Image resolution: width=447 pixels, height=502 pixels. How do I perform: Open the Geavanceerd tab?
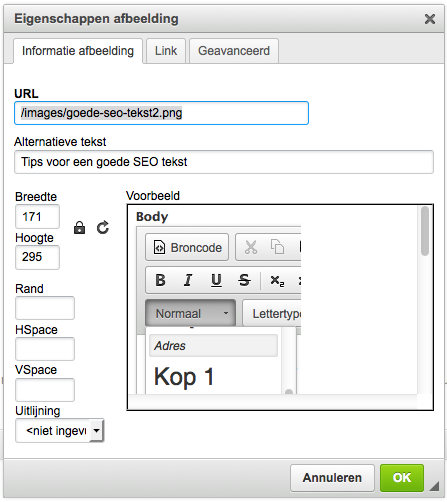234,51
